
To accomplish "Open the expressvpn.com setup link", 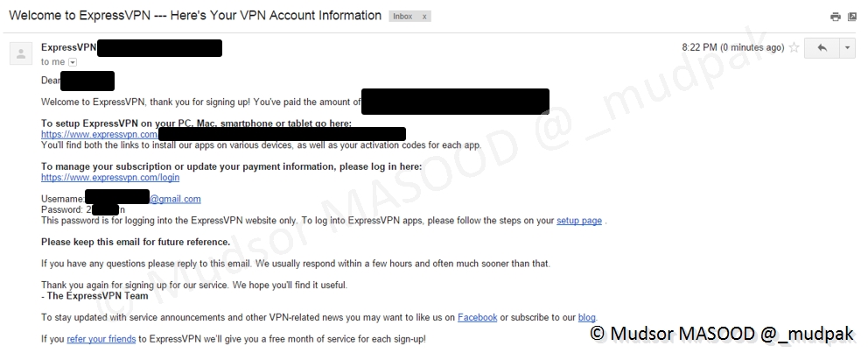I will coord(99,134).
